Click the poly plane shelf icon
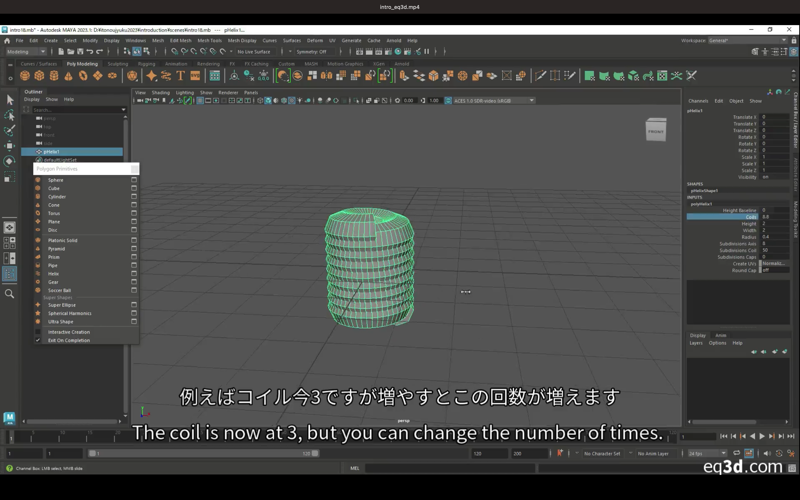The height and width of the screenshot is (500, 800). click(97, 76)
